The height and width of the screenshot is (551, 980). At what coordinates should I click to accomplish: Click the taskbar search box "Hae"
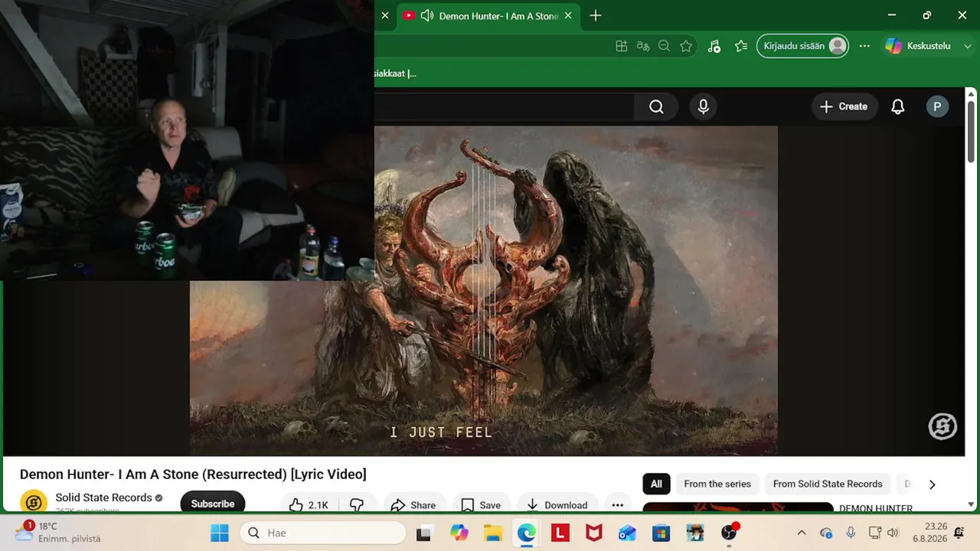click(x=323, y=533)
